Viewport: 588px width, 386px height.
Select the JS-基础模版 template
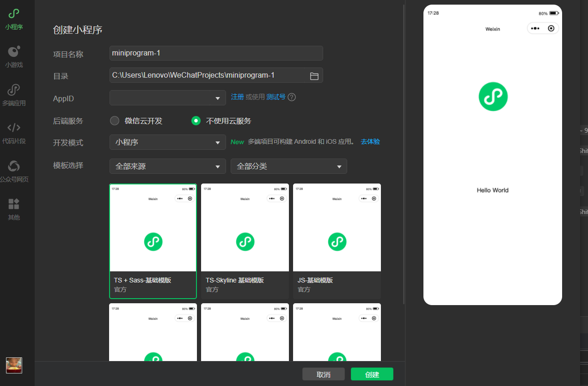coord(337,241)
